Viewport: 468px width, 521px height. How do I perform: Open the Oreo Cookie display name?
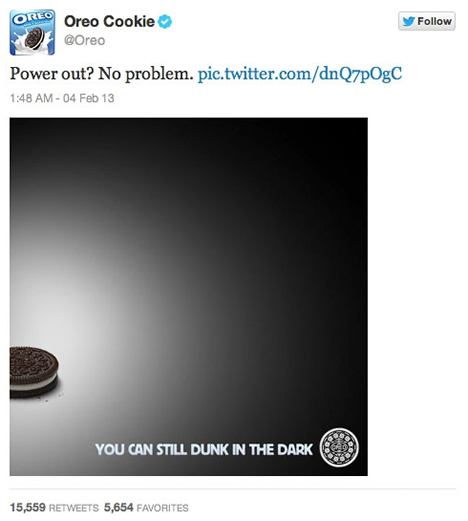[109, 22]
